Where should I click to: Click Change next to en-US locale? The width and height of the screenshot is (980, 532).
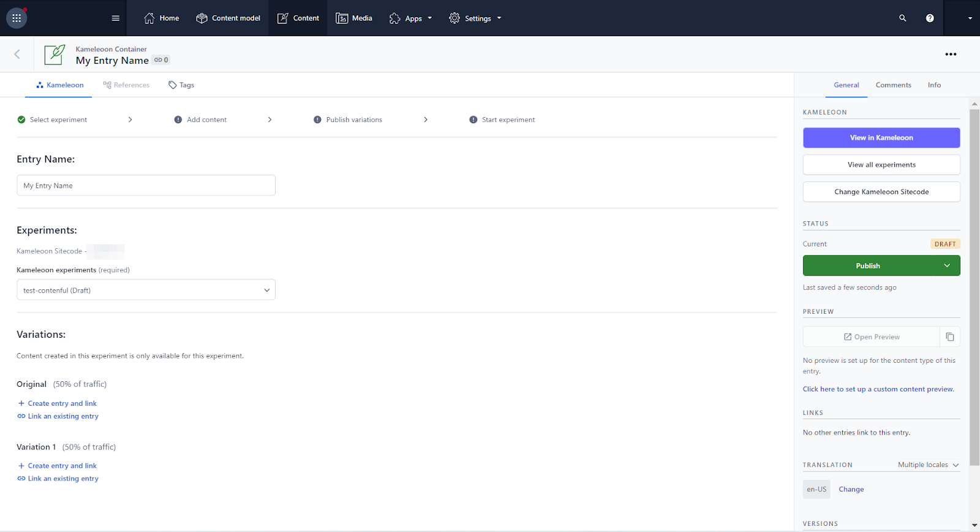click(x=851, y=489)
